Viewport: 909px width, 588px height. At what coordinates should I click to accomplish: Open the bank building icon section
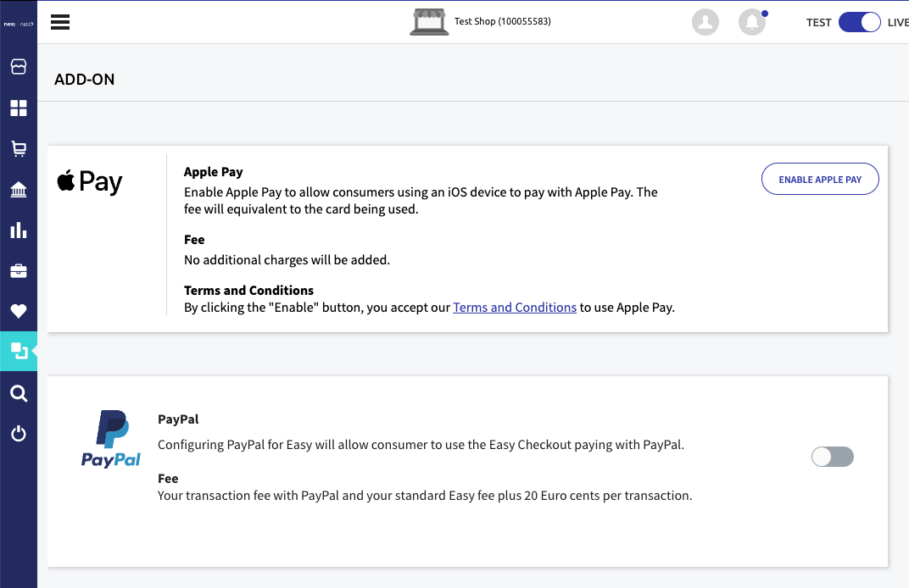coord(19,190)
